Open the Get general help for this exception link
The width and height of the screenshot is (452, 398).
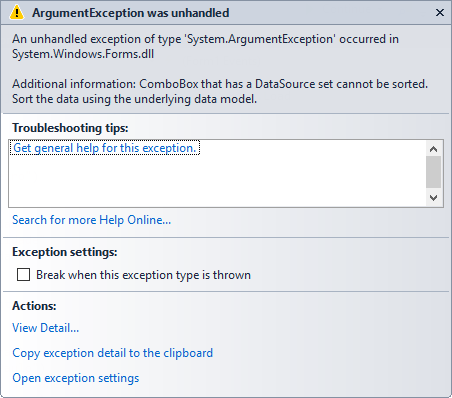click(x=105, y=148)
